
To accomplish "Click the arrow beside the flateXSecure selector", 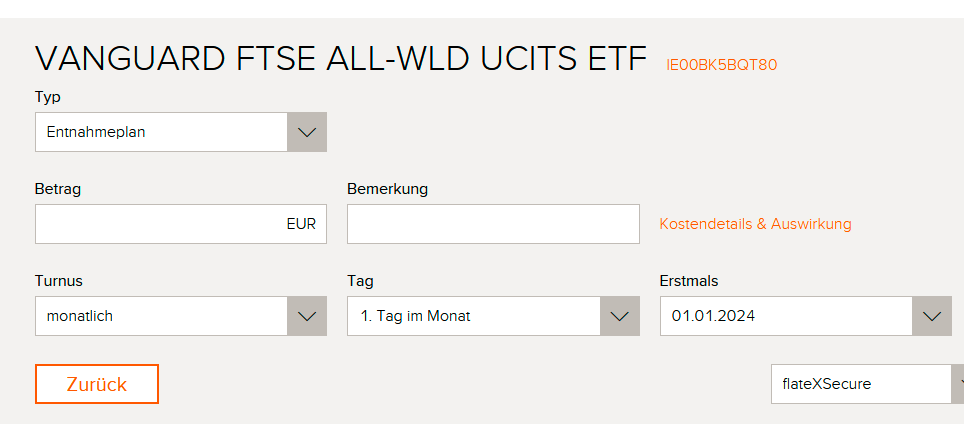I will [959, 384].
